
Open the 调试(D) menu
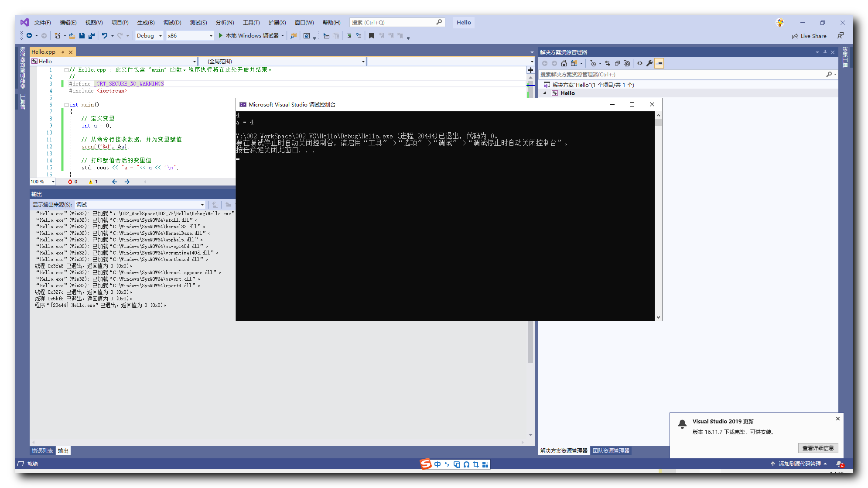pyautogui.click(x=171, y=22)
